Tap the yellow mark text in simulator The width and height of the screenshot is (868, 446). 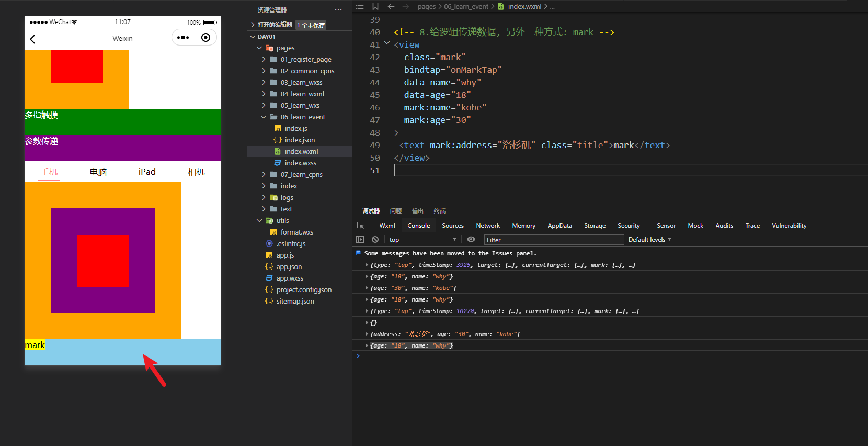tap(35, 345)
